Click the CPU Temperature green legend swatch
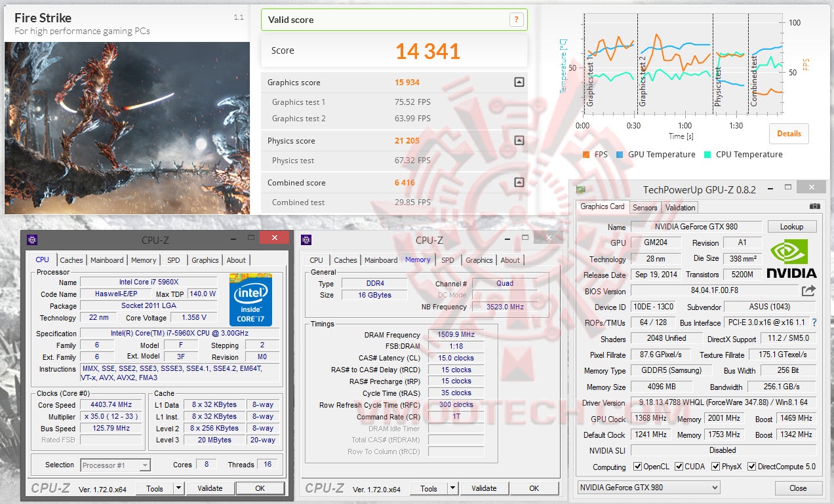The height and width of the screenshot is (504, 834). 707,155
